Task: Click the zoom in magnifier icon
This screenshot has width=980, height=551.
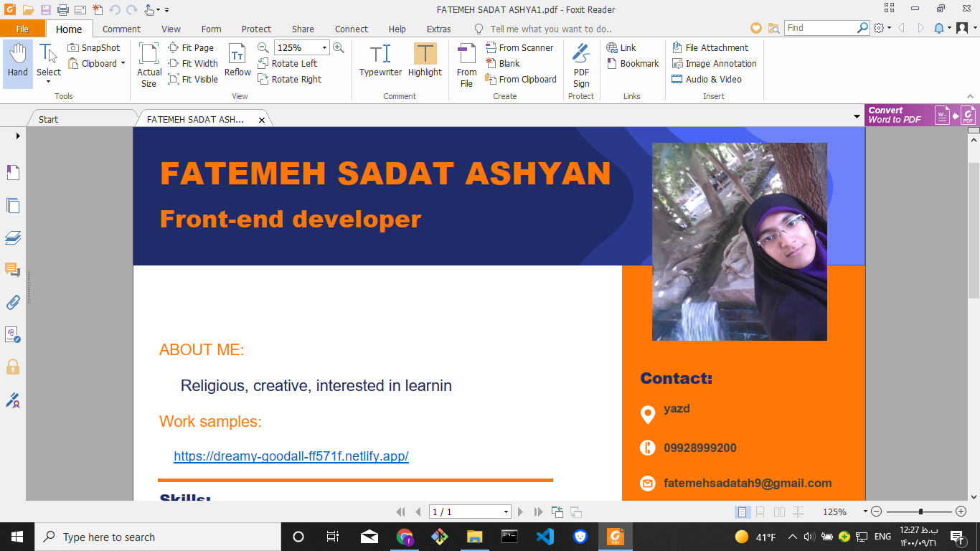Action: click(339, 47)
